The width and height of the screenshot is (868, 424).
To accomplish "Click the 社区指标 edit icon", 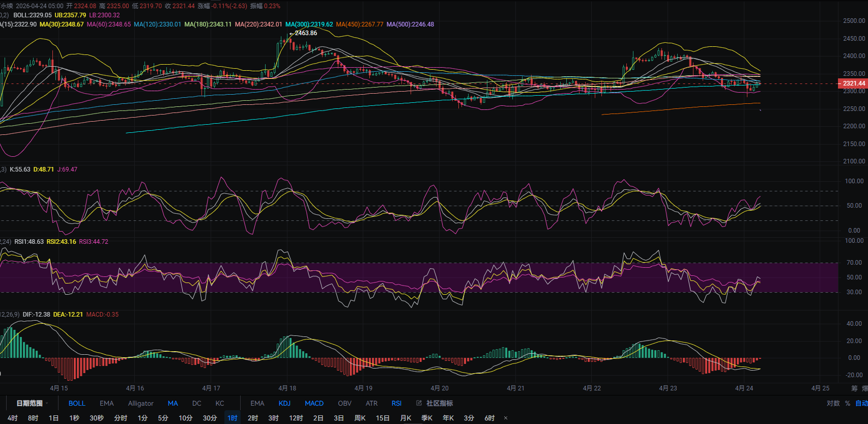I will pyautogui.click(x=419, y=403).
